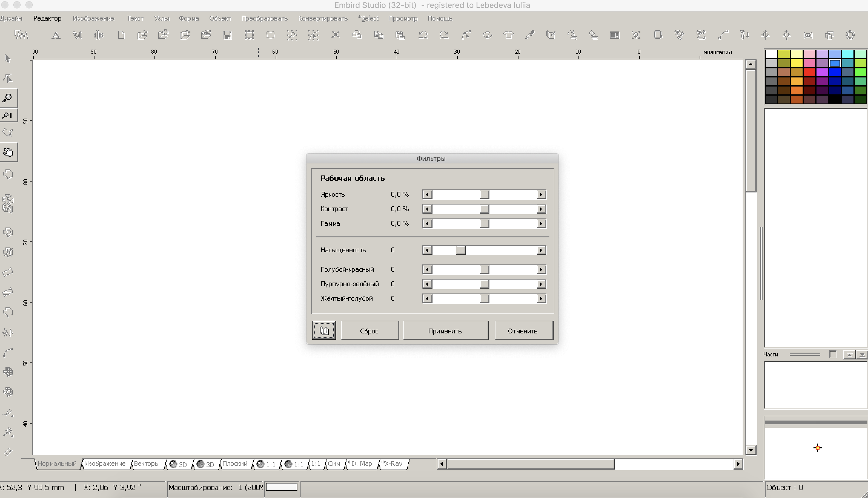The image size is (868, 498).
Task: Click the T-shirt preview toolbar icon
Action: point(508,35)
